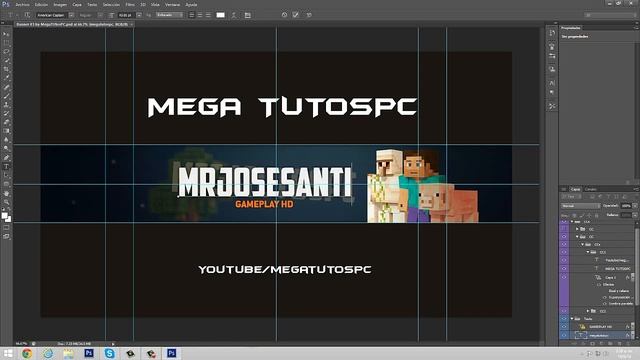This screenshot has height=360, width=640.
Task: Open the History panel from collapsed dock
Action: 552,33
